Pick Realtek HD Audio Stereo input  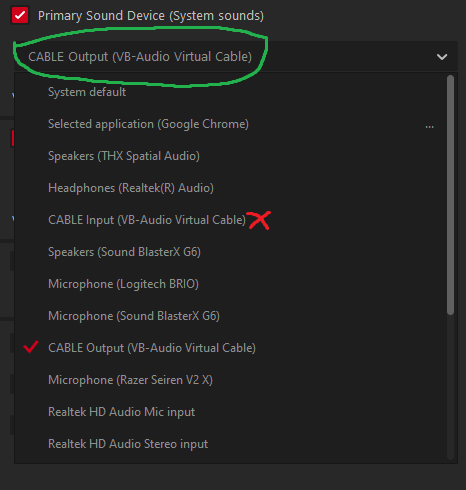click(x=230, y=444)
